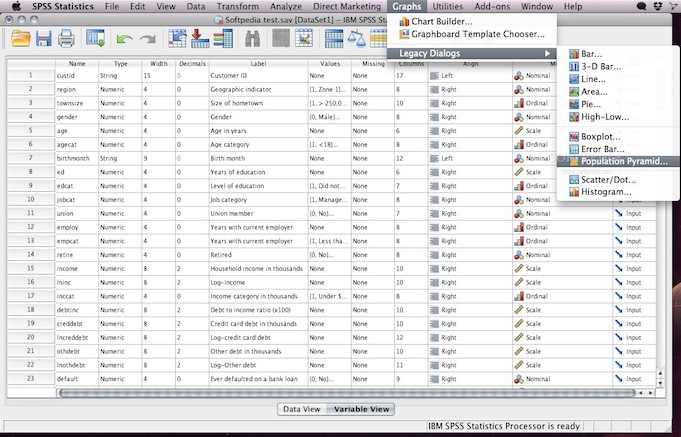
Task: Open the Variables info toolbar icon
Action: (223, 38)
